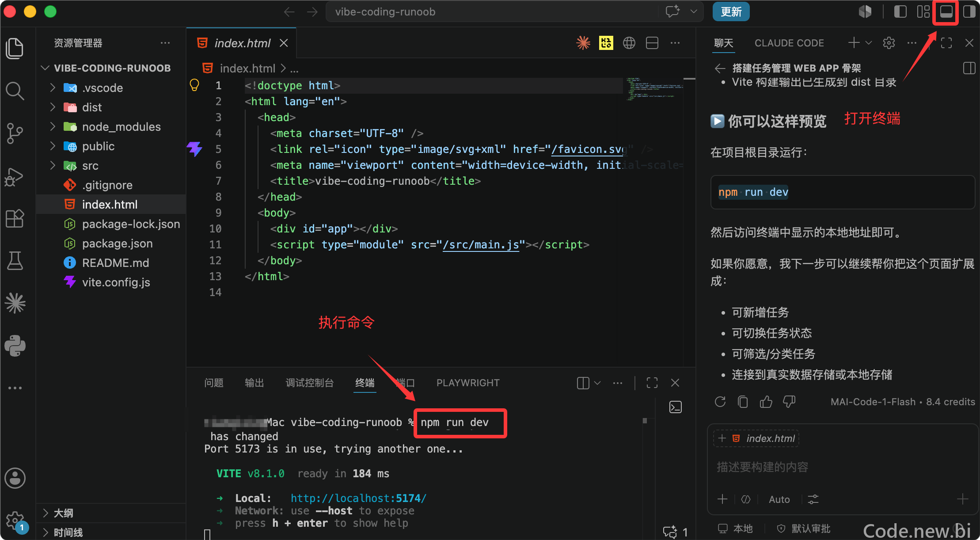Open the Search view in activity bar

coord(15,91)
